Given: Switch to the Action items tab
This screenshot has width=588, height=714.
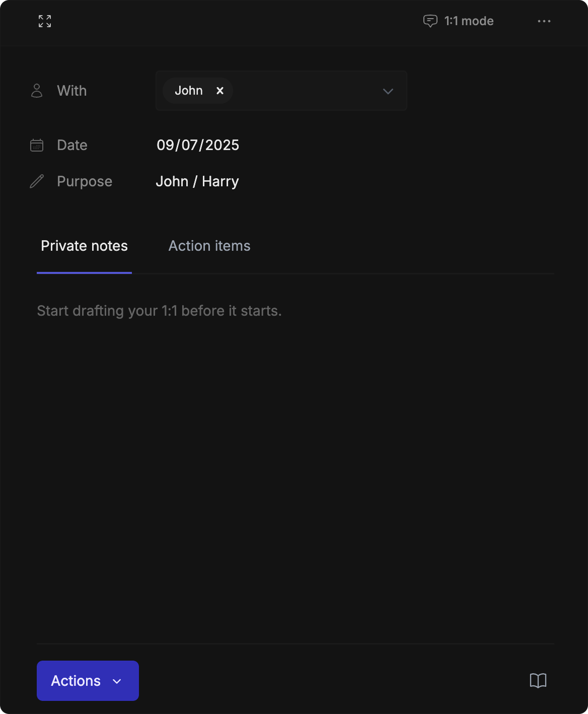Looking at the screenshot, I should (209, 246).
